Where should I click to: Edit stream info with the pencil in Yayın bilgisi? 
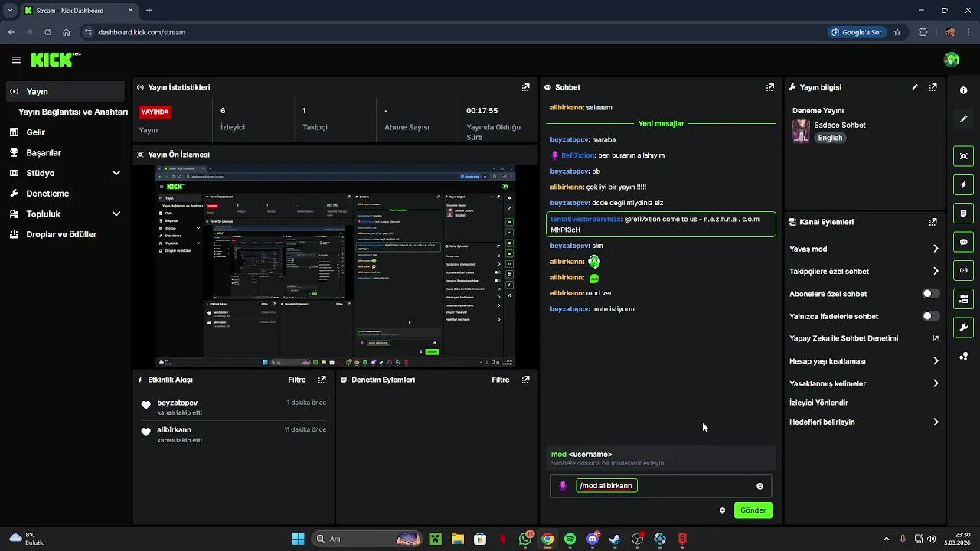click(914, 87)
